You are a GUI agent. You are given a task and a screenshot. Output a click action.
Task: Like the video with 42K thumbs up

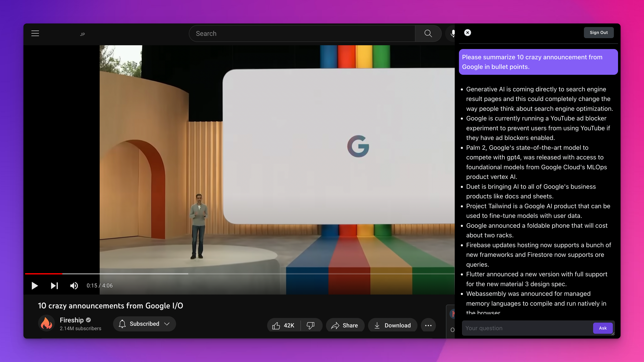[283, 325]
